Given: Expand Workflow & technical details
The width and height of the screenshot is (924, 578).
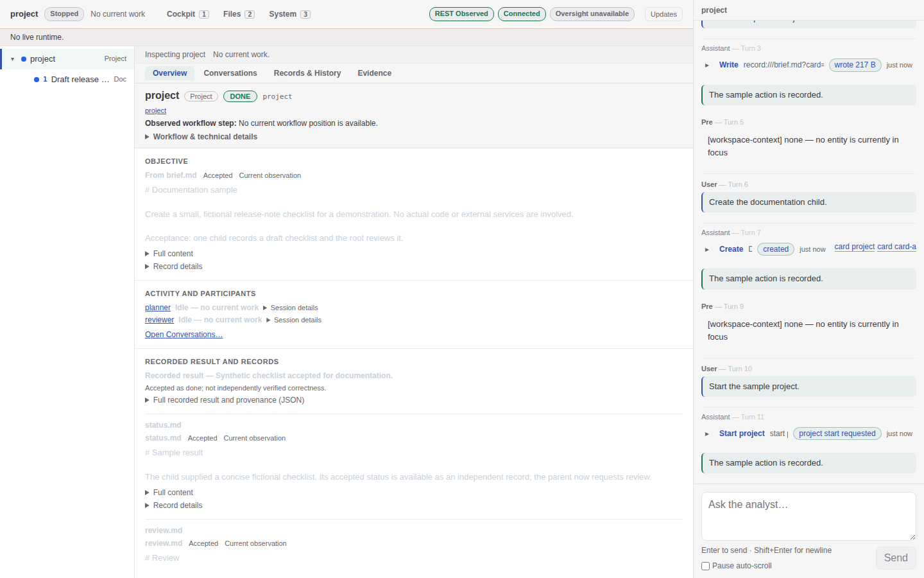Looking at the screenshot, I should pos(201,137).
